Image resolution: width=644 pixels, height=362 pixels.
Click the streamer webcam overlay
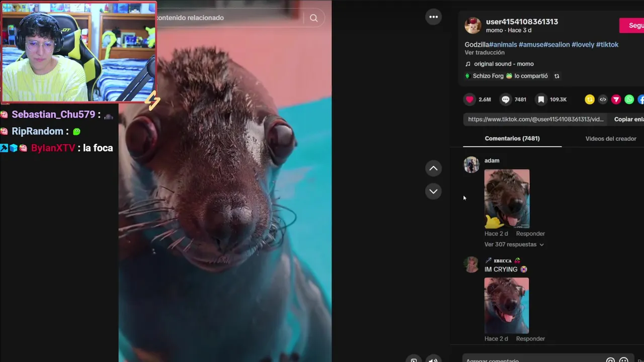(78, 52)
